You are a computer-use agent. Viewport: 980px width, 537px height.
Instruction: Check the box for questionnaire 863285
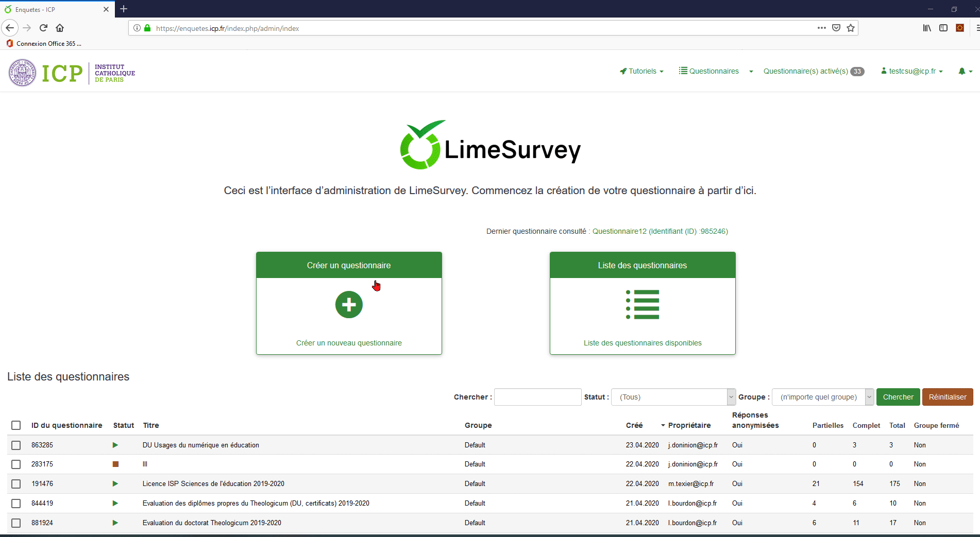16,445
